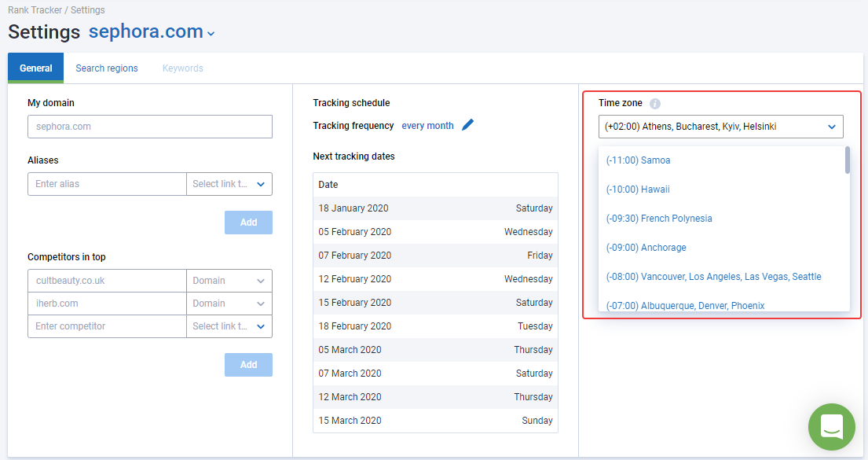Viewport: 868px width, 460px height.
Task: Switch to the General tab
Action: click(x=36, y=68)
